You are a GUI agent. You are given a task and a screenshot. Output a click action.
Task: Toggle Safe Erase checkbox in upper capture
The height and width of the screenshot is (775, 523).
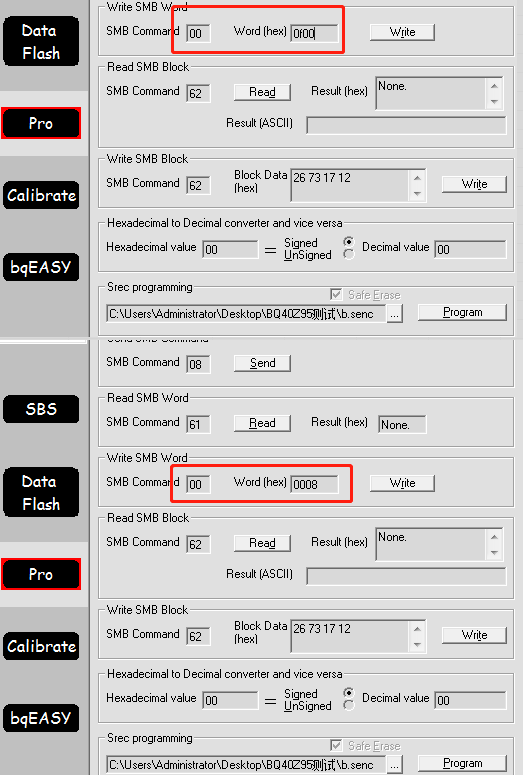pos(336,295)
